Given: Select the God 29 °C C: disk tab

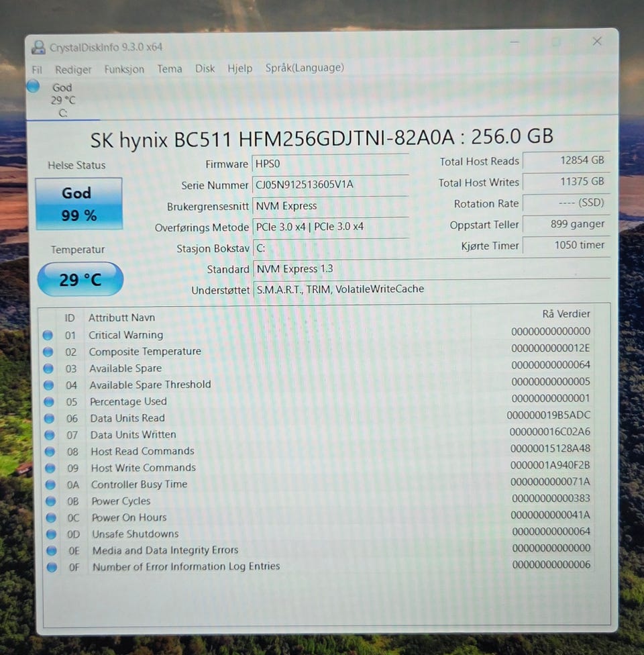Looking at the screenshot, I should point(62,99).
